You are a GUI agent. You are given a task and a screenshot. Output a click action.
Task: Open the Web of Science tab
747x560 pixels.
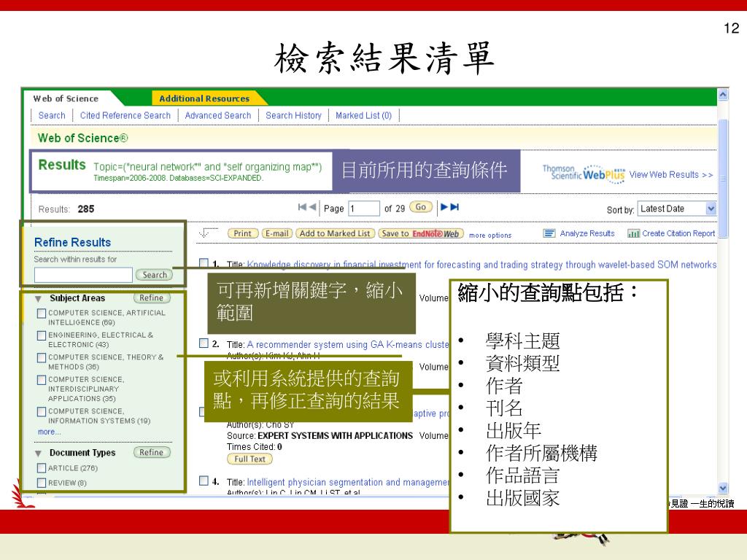point(66,98)
